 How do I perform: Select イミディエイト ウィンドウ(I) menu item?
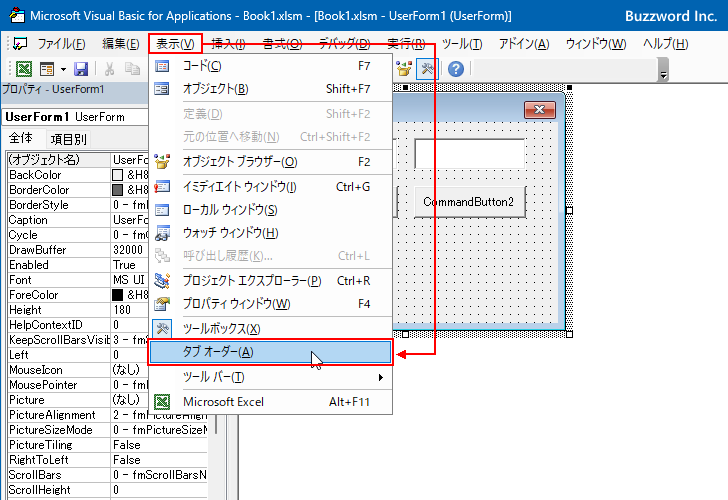pyautogui.click(x=271, y=187)
